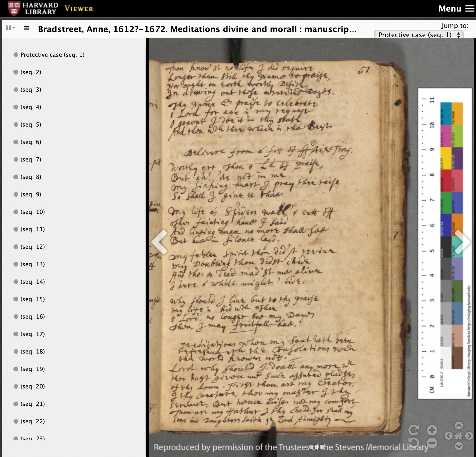
Task: Select (seq. 10) in contents list
Action: coord(33,212)
